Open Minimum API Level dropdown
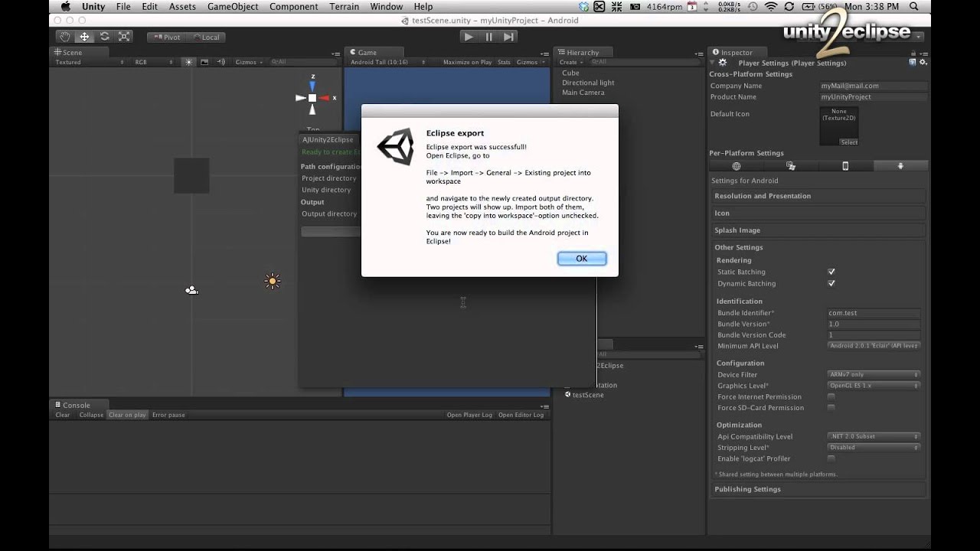This screenshot has width=980, height=551. (874, 346)
